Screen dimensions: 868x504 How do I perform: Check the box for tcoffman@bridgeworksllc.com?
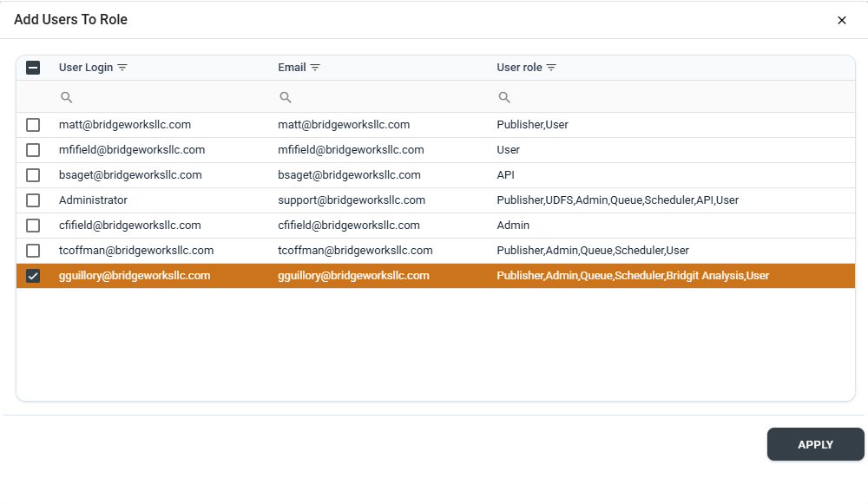[33, 251]
